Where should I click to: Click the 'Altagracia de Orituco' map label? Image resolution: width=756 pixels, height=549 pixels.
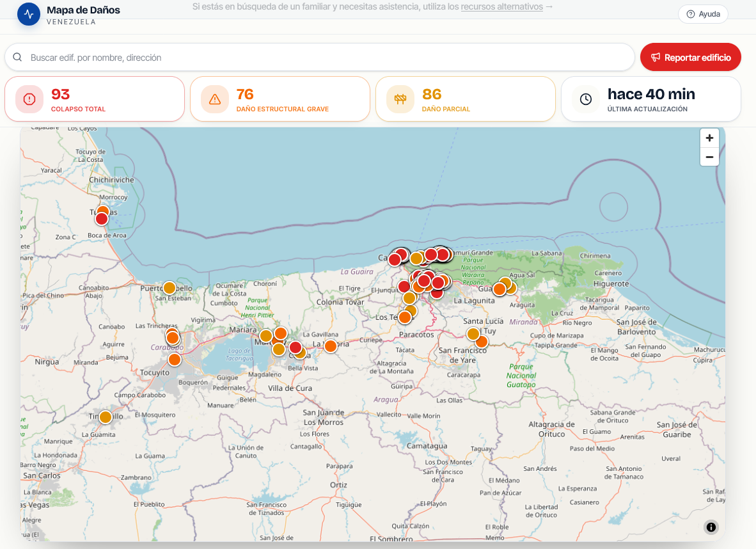[551, 429]
